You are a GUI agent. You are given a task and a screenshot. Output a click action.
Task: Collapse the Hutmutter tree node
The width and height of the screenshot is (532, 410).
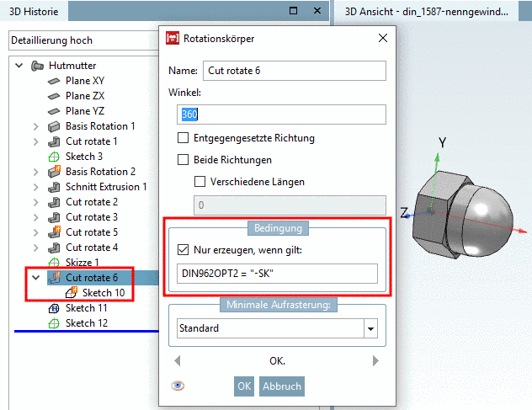tap(19, 65)
